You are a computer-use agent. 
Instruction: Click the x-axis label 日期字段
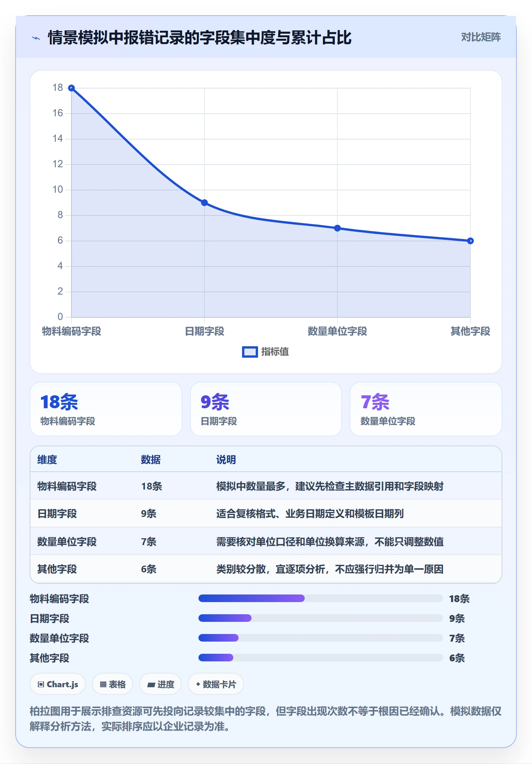point(204,331)
